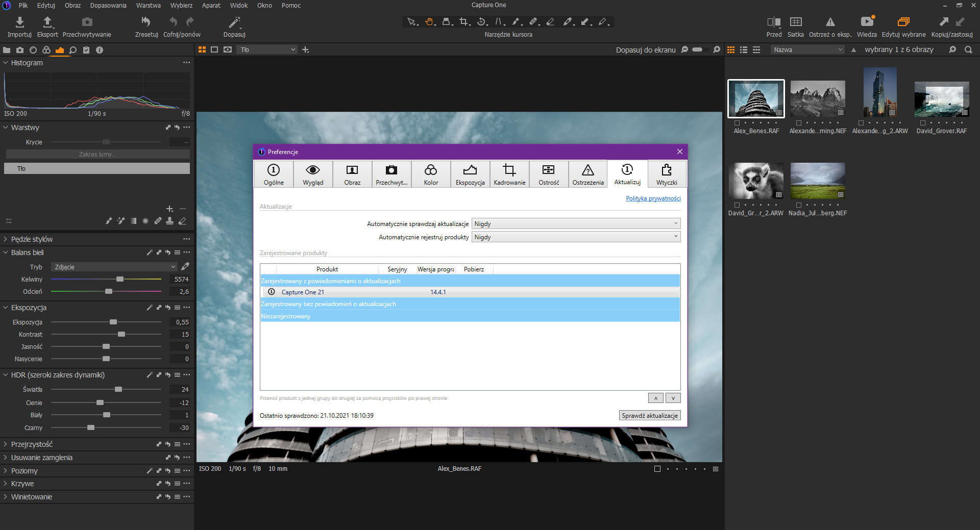Open the Dopasowania menu
Screen dimensions: 980x530
pos(108,5)
